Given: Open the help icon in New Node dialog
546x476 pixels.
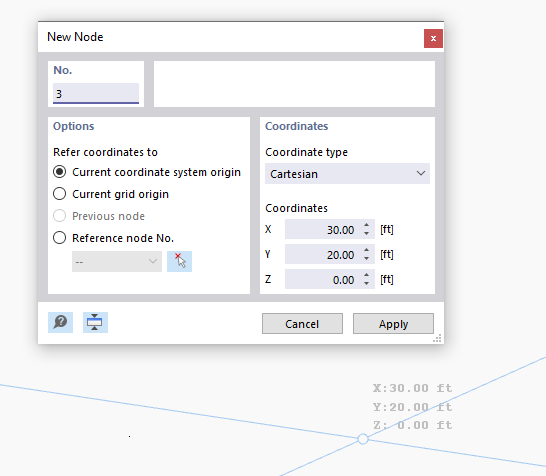Looking at the screenshot, I should [x=60, y=322].
